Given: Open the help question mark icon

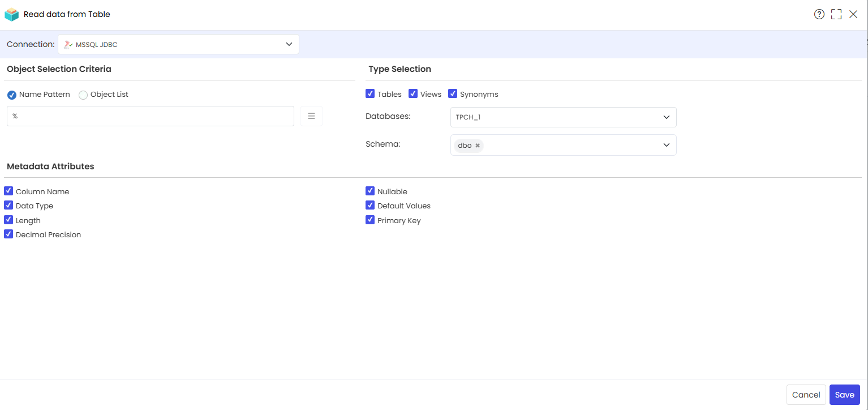Looking at the screenshot, I should [819, 15].
